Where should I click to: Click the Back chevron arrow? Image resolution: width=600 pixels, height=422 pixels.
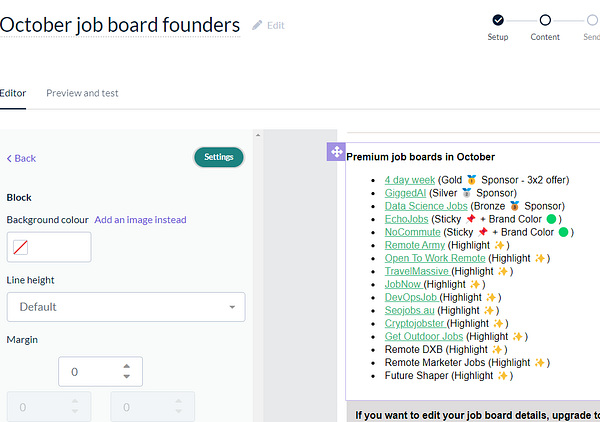[x=10, y=158]
